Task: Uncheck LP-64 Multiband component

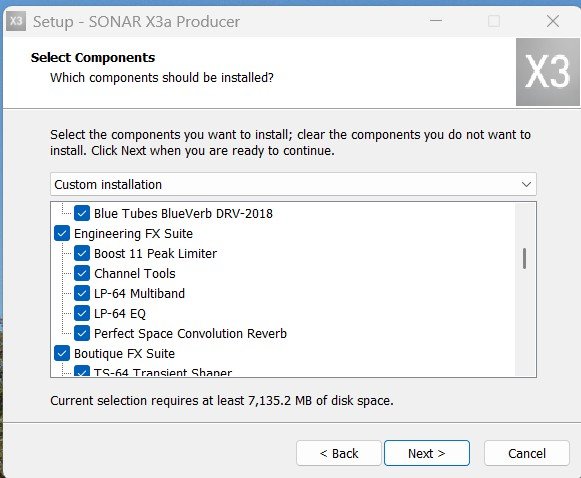Action: click(82, 293)
